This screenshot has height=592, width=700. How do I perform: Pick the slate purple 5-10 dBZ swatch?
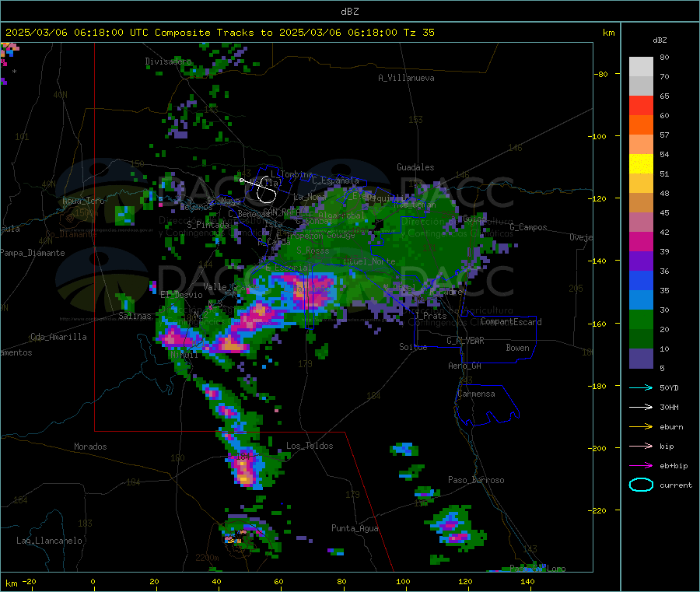(x=641, y=359)
